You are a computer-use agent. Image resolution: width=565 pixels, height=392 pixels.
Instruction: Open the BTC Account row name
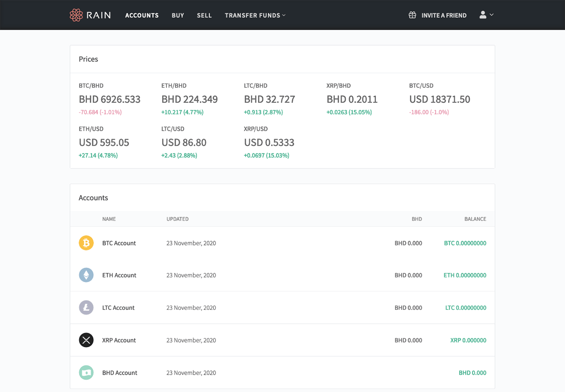point(119,243)
